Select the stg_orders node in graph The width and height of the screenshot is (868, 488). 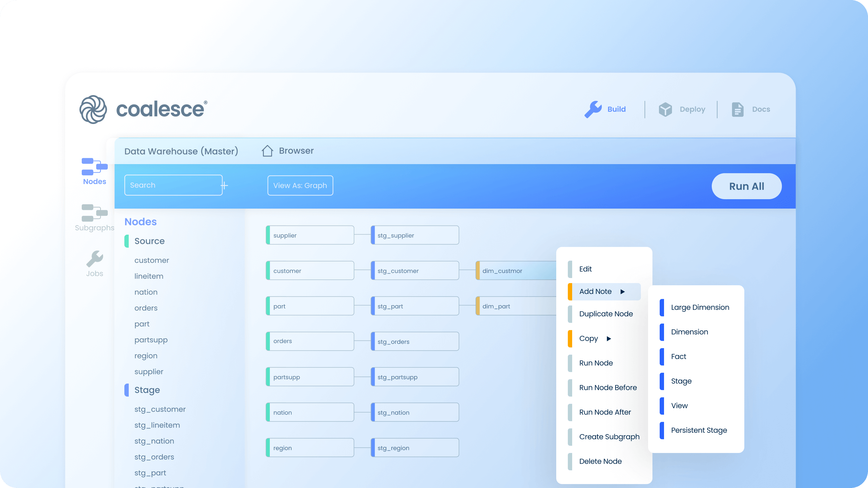pos(415,342)
